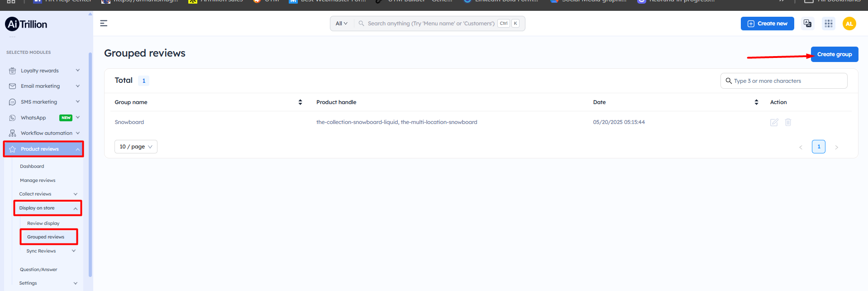Open the 10 / page size dropdown
The width and height of the screenshot is (868, 291).
[x=136, y=147]
